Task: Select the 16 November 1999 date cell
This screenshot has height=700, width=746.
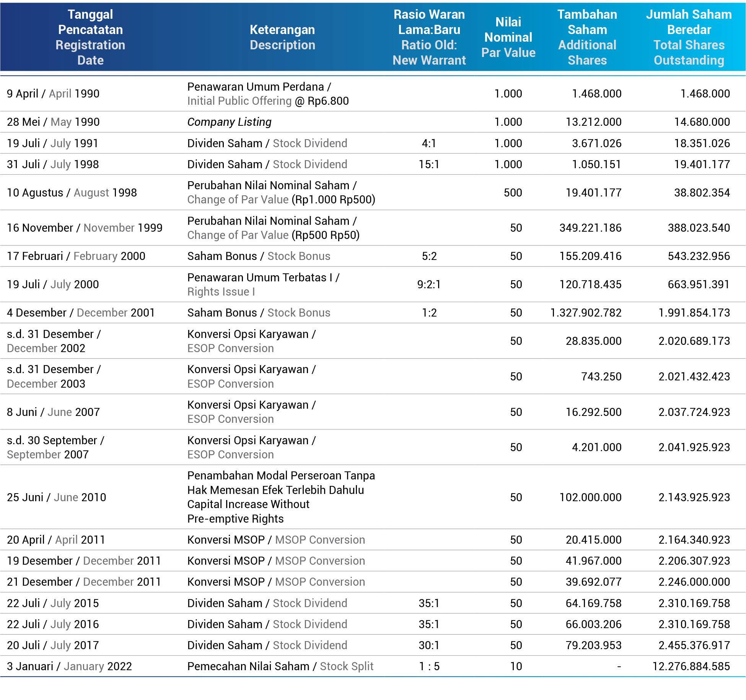Action: tap(85, 228)
